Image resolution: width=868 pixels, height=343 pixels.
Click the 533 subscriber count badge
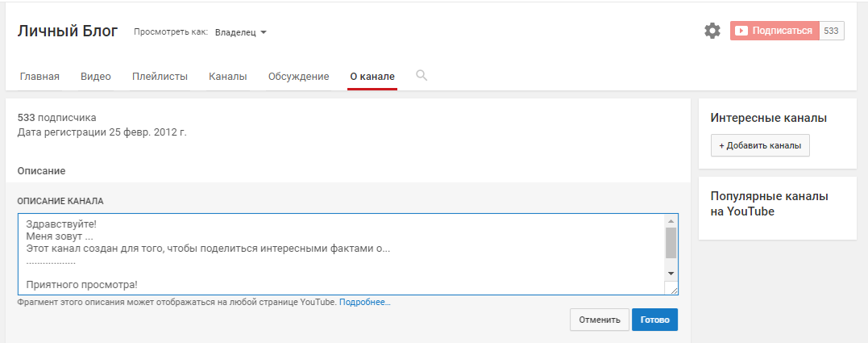832,31
